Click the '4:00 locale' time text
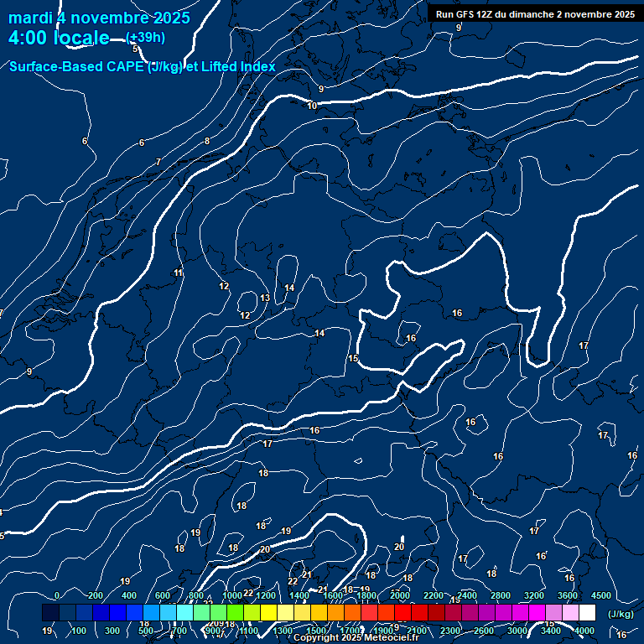644x644 pixels. click(59, 38)
